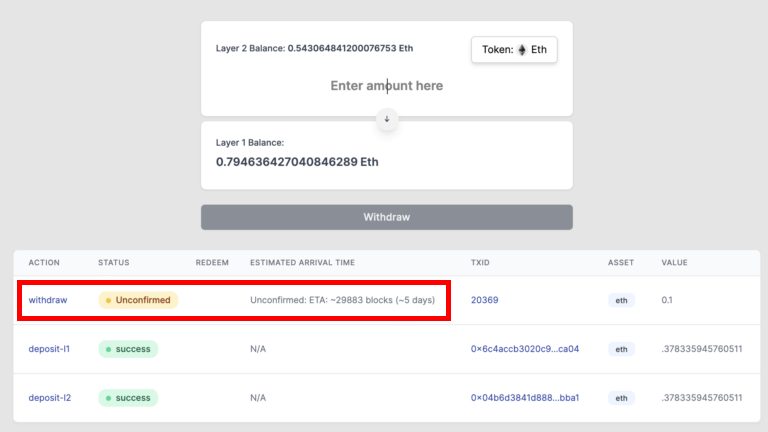Viewport: 768px width, 432px height.
Task: Open the deposit-l1 action link
Action: (51, 349)
